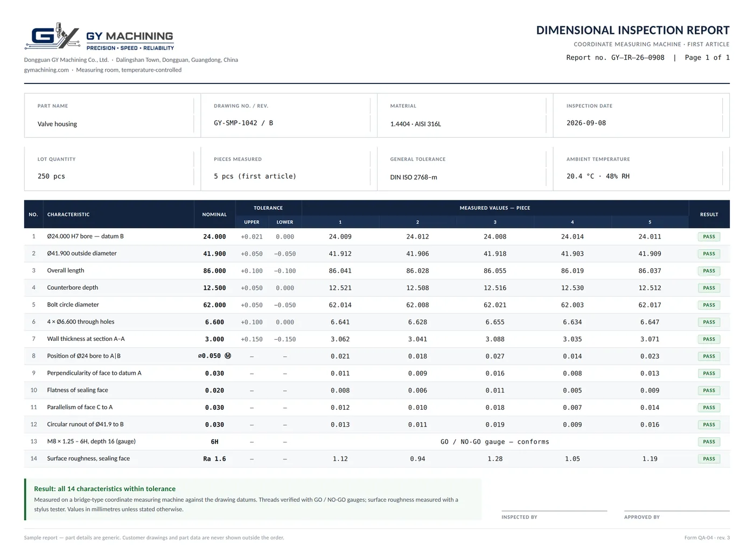The height and width of the screenshot is (560, 754).
Task: Click nominal value 41.900
Action: pos(214,254)
